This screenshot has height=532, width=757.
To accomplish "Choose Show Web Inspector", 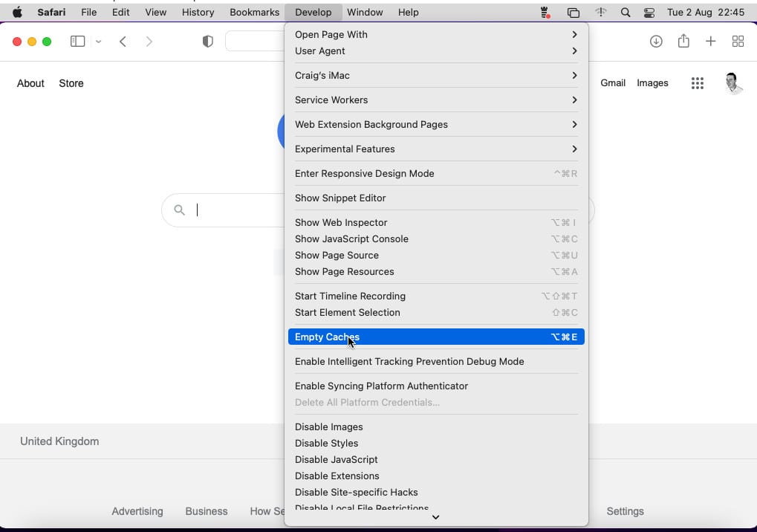I will pyautogui.click(x=436, y=223).
